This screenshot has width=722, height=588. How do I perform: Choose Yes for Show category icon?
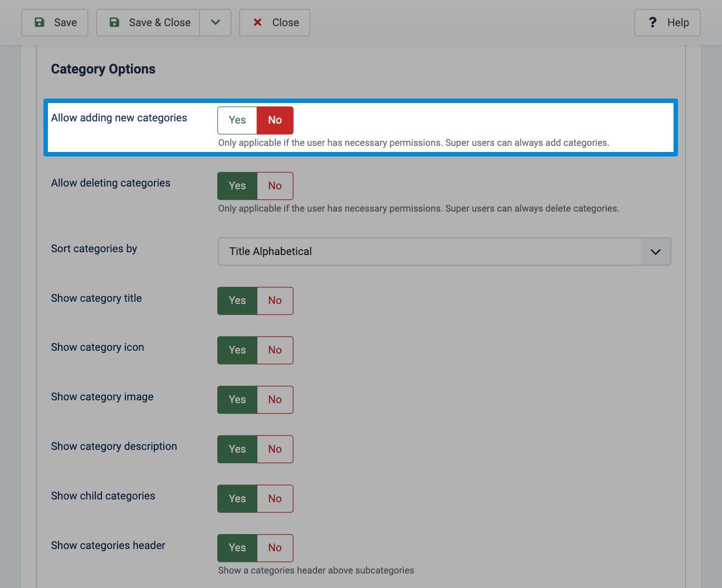click(x=237, y=350)
